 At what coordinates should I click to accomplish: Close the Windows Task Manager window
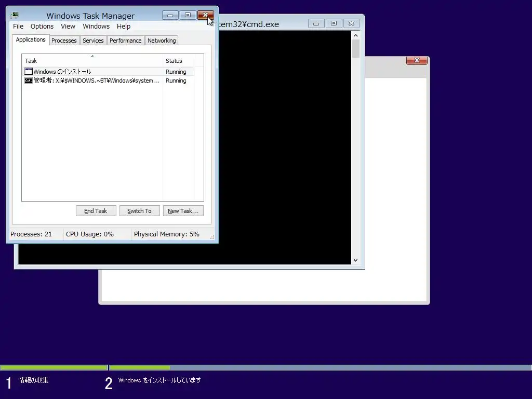[206, 15]
